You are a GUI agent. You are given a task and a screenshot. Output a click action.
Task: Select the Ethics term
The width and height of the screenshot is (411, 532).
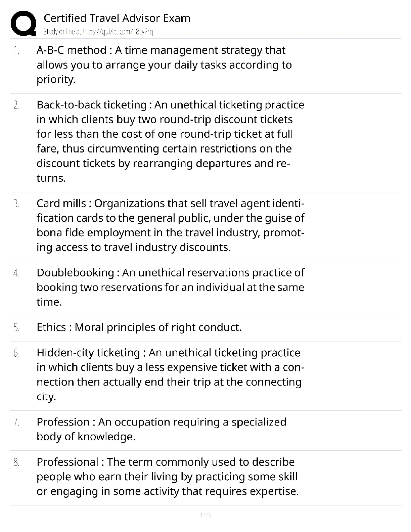tap(51, 327)
